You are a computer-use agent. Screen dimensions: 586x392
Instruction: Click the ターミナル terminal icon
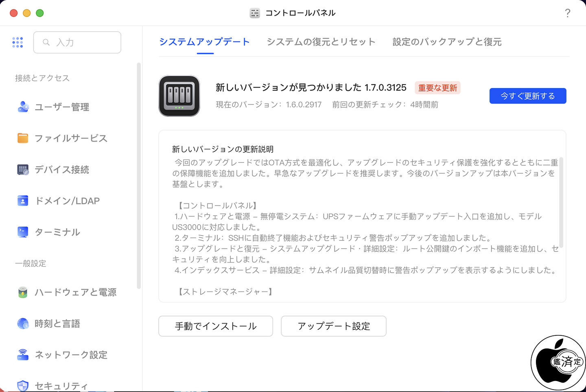23,232
